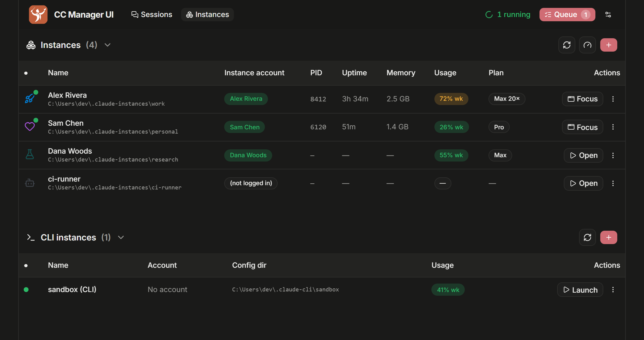Focus the Sam Chen instance window
Image resolution: width=644 pixels, height=340 pixels.
pyautogui.click(x=583, y=127)
